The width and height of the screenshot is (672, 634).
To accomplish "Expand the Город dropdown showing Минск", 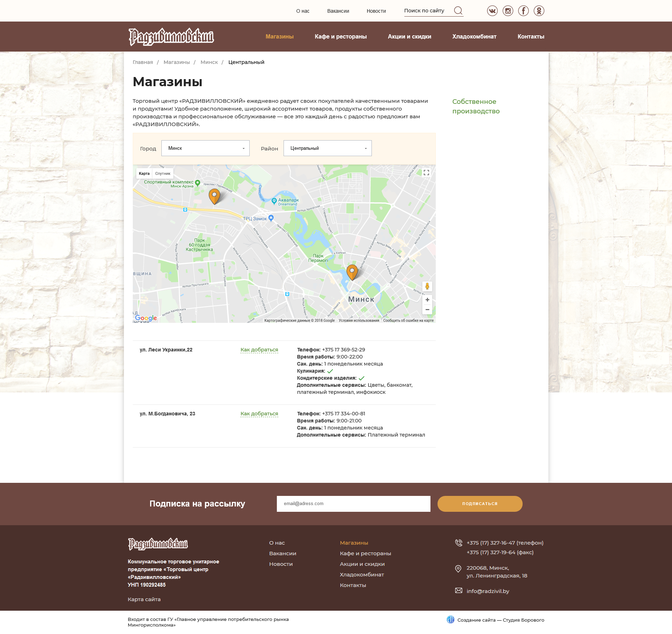I will [205, 148].
